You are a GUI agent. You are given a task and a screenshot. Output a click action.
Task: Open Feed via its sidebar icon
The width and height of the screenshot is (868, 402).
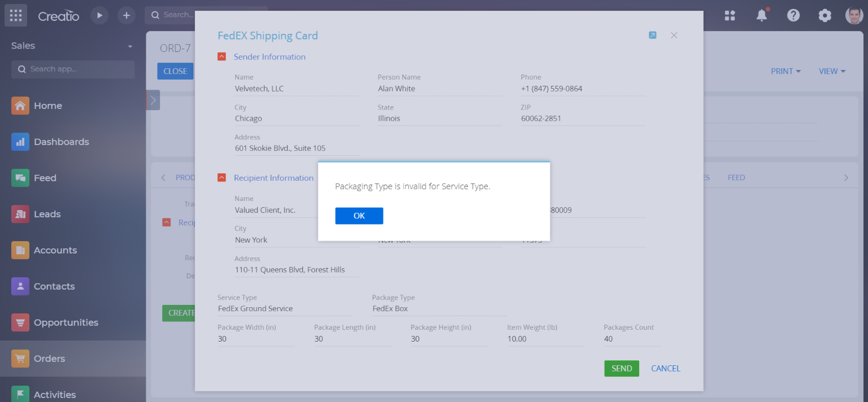click(20, 178)
